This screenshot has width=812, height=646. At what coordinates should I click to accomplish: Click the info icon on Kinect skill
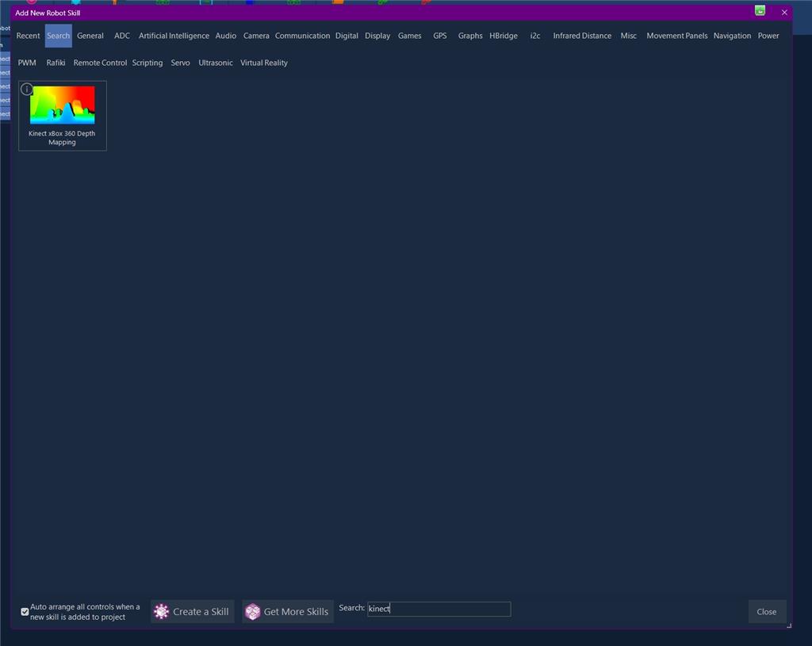tap(26, 90)
